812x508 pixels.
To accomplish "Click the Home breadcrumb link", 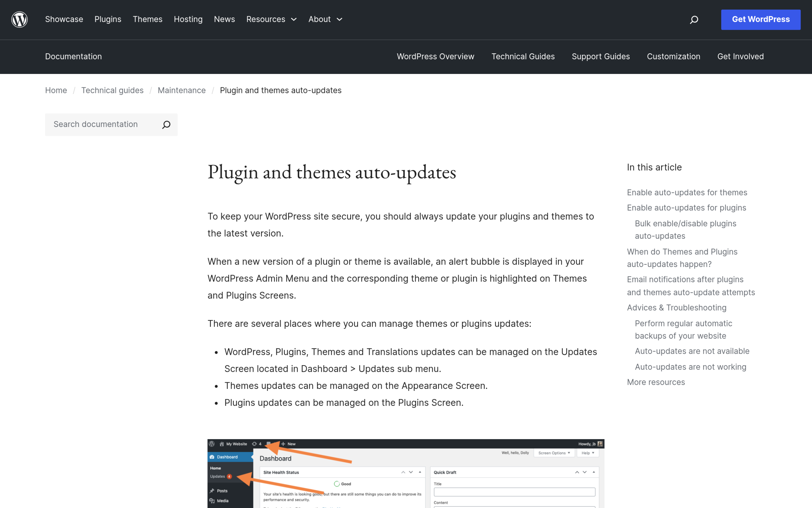I will coord(56,90).
